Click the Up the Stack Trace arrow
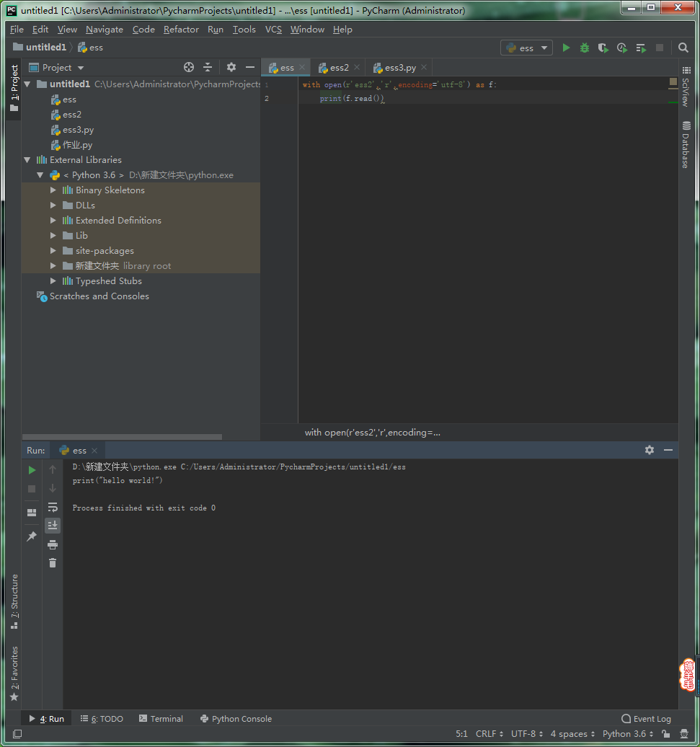Viewport: 700px width, 747px height. coord(53,469)
